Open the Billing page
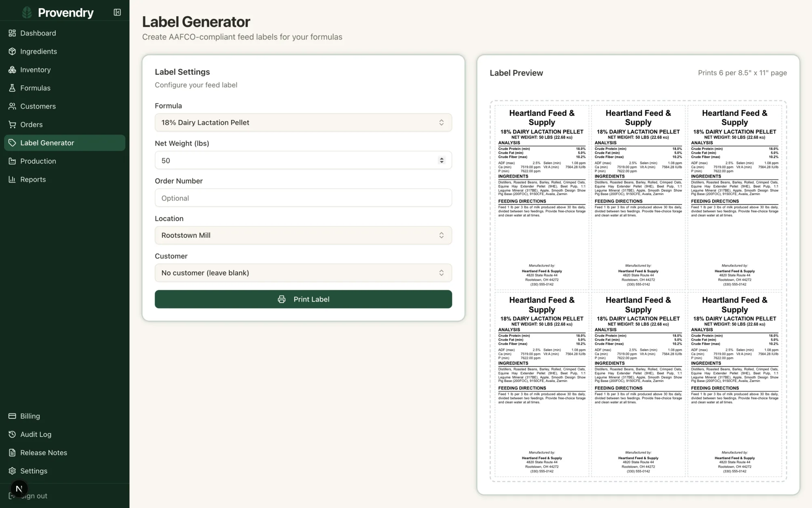Screen dimensions: 812x508 [65, 416]
